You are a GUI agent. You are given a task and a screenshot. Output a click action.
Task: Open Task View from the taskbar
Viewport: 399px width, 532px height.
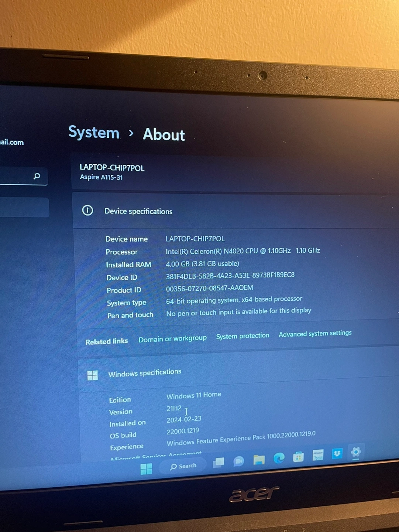pyautogui.click(x=219, y=462)
